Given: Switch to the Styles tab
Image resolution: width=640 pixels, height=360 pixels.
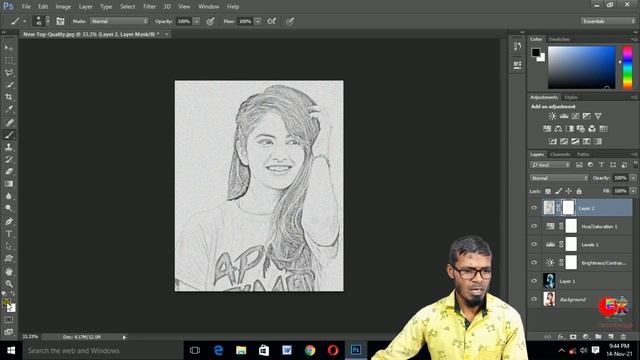Looking at the screenshot, I should click(x=571, y=97).
